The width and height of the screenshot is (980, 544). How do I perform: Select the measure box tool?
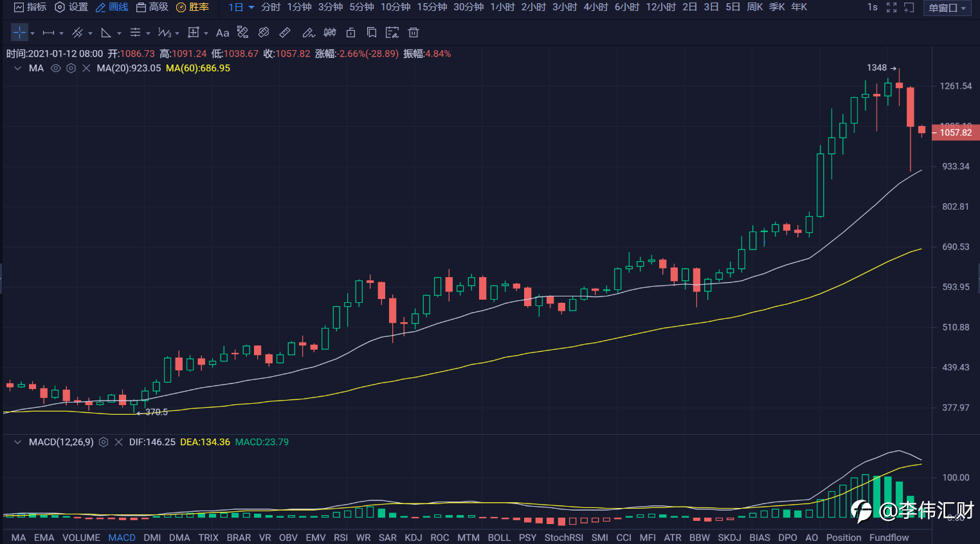coord(194,33)
